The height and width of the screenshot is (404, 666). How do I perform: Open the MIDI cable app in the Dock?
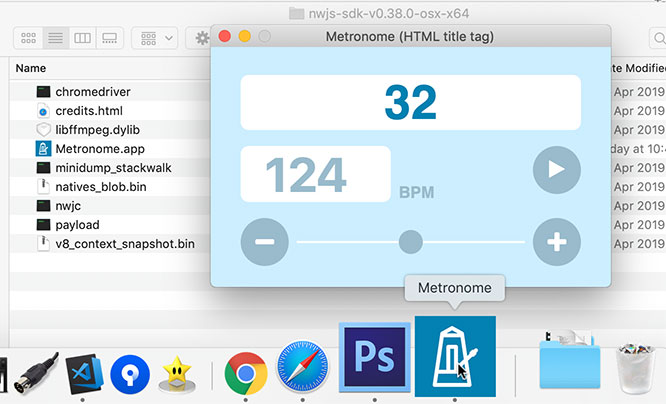pyautogui.click(x=36, y=373)
